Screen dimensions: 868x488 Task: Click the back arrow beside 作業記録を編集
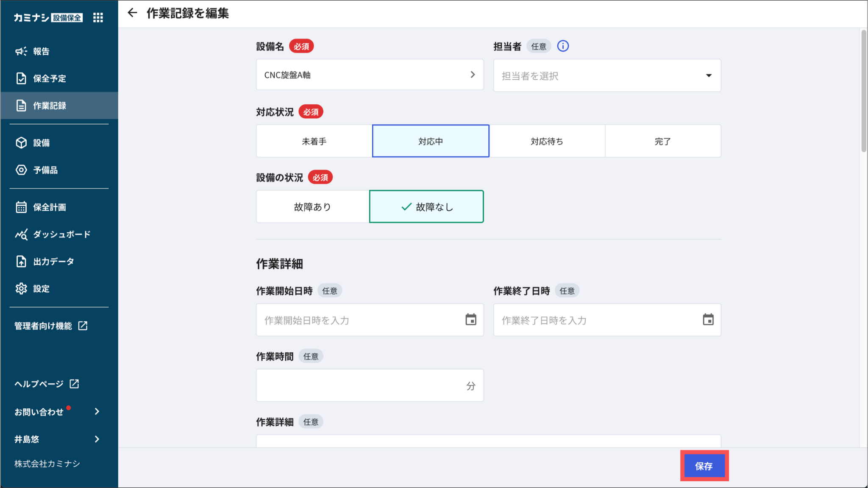132,13
